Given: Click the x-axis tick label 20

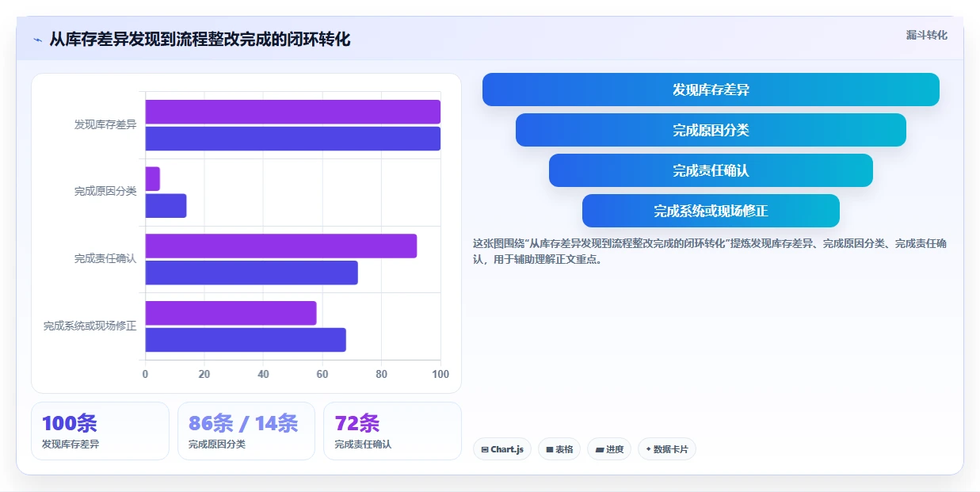Looking at the screenshot, I should coord(204,375).
